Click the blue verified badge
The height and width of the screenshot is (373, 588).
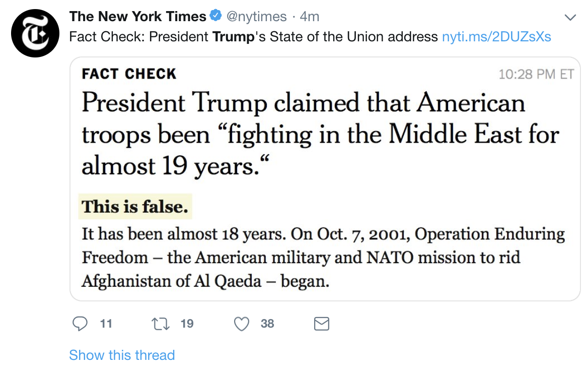(215, 16)
